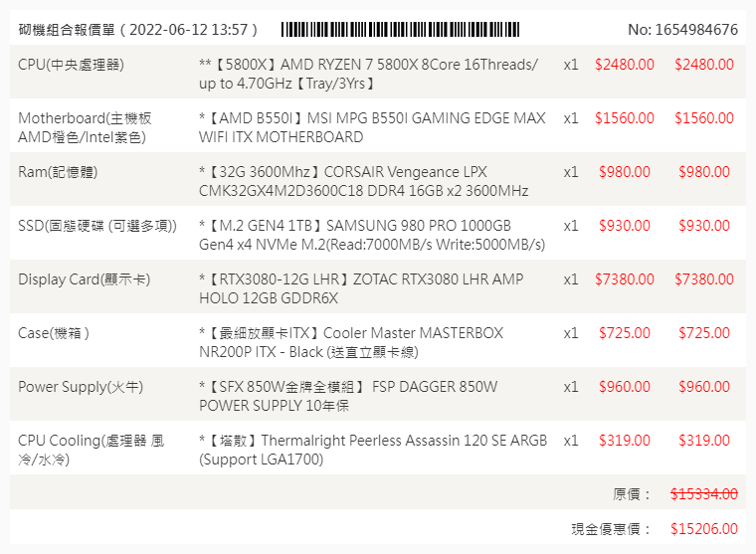Select the CPU Cooling category label
The image size is (756, 554).
(x=92, y=450)
